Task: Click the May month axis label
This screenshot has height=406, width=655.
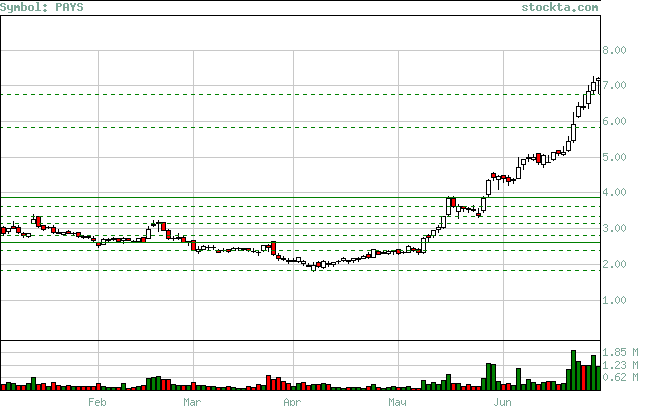Action: (397, 401)
